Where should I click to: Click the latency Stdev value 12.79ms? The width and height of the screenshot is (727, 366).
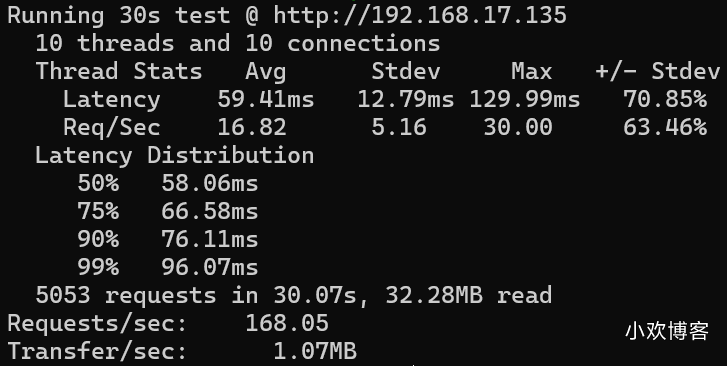click(406, 99)
